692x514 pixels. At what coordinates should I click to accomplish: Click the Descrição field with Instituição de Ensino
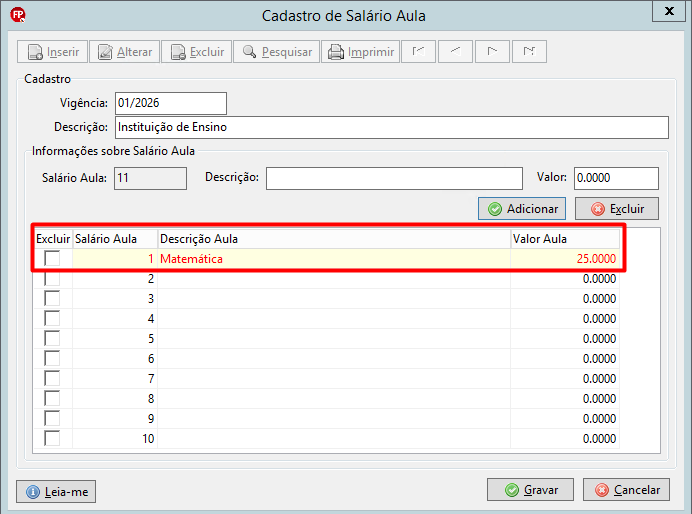point(392,128)
